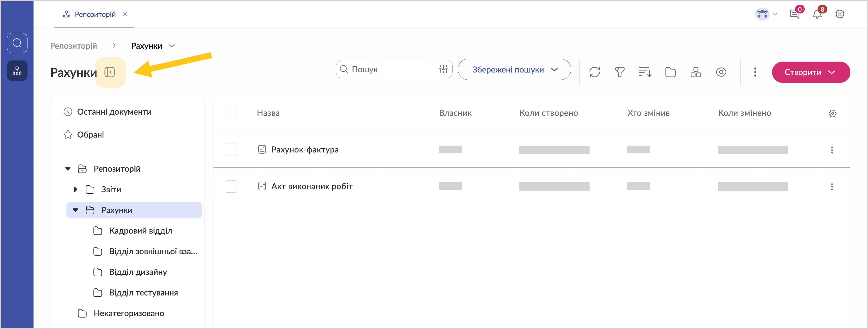Screen dimensions: 868x329
Task: Click the refresh list icon
Action: [594, 72]
